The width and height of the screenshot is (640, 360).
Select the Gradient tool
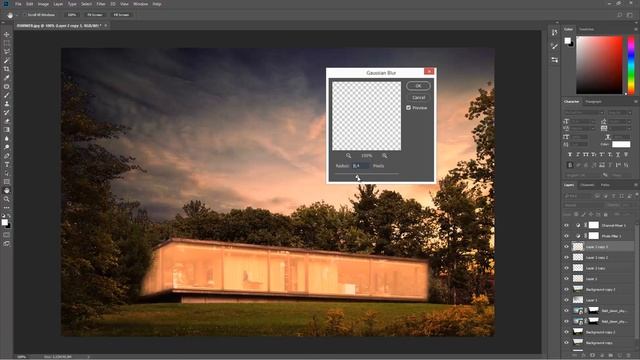click(x=7, y=130)
